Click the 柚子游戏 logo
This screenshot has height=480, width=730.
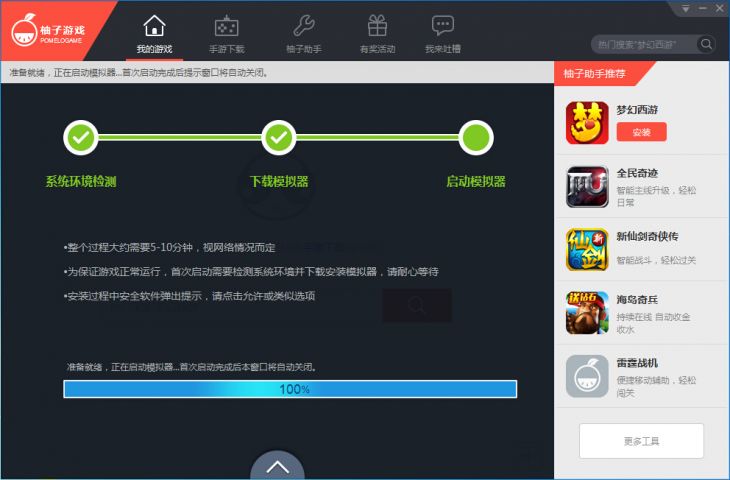click(x=50, y=30)
